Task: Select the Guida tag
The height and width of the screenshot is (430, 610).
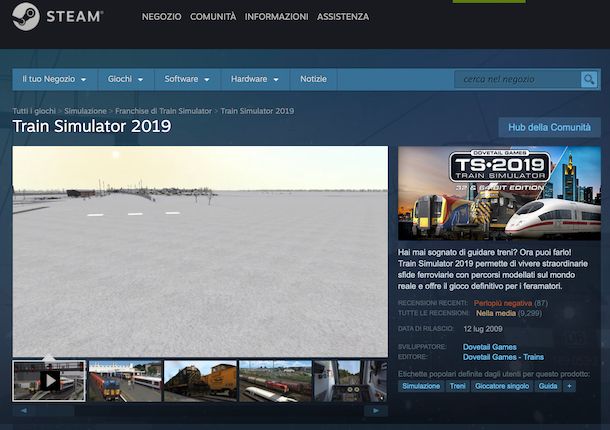Action: coord(548,386)
